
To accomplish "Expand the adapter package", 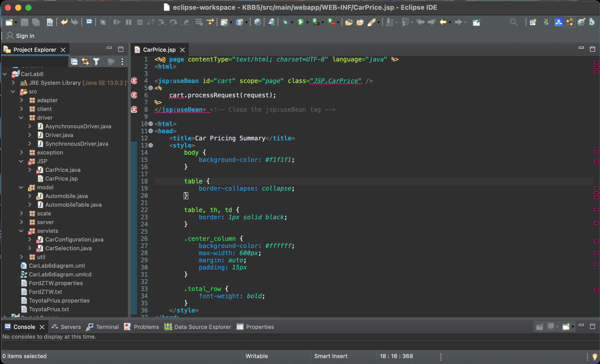I will click(x=21, y=100).
